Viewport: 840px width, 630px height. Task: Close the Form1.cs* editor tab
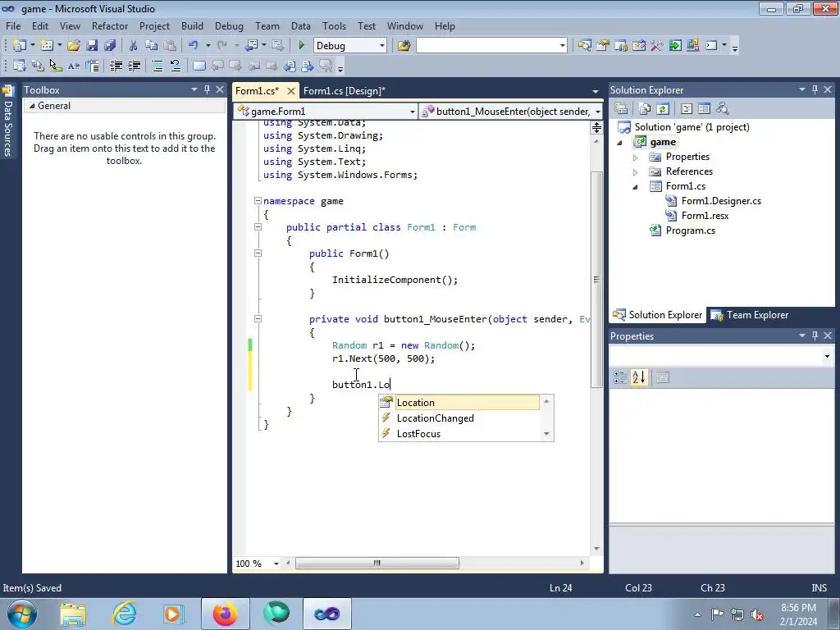(x=291, y=90)
